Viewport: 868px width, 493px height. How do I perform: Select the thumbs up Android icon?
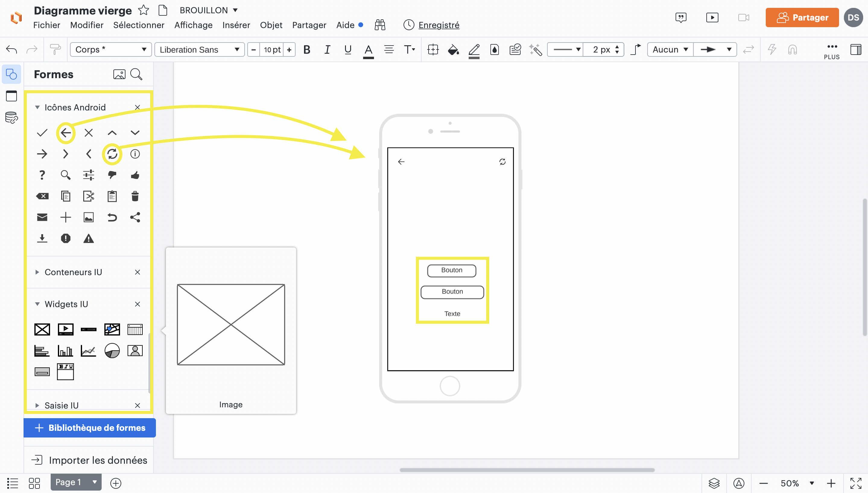click(135, 175)
